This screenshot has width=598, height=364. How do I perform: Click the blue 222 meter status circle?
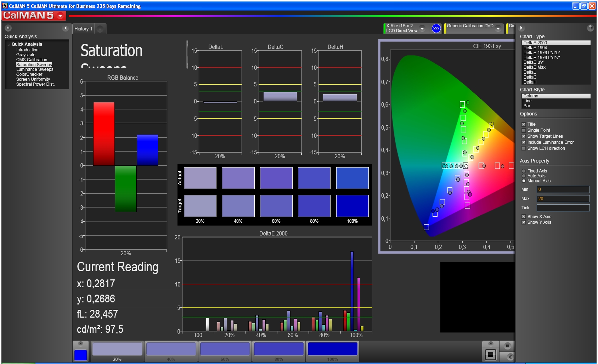pyautogui.click(x=436, y=28)
